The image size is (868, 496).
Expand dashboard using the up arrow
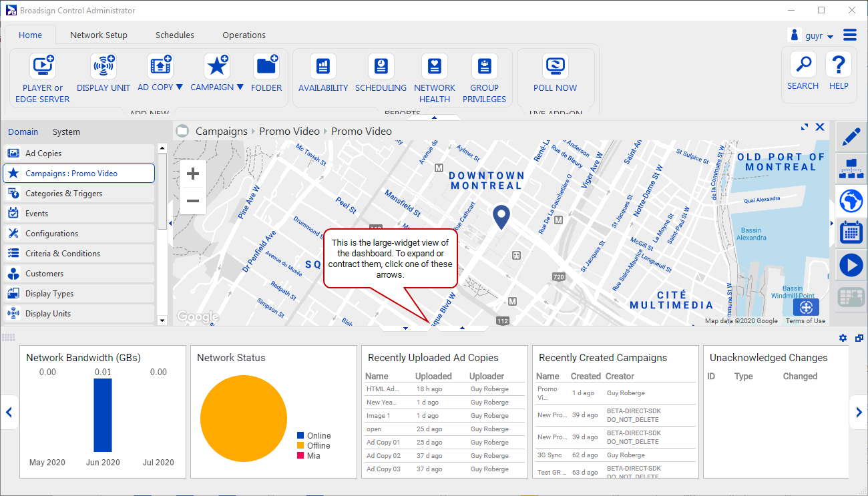point(462,328)
